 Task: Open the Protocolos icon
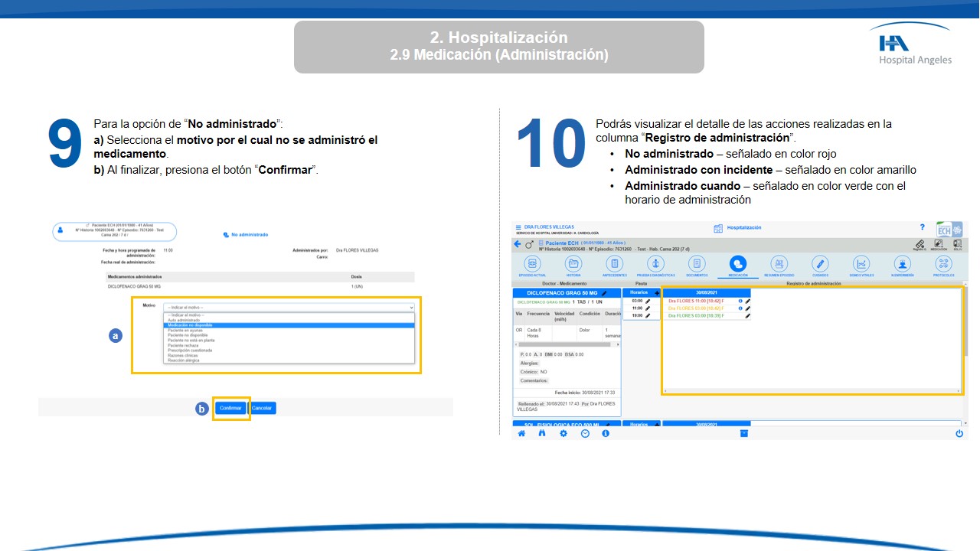[943, 264]
